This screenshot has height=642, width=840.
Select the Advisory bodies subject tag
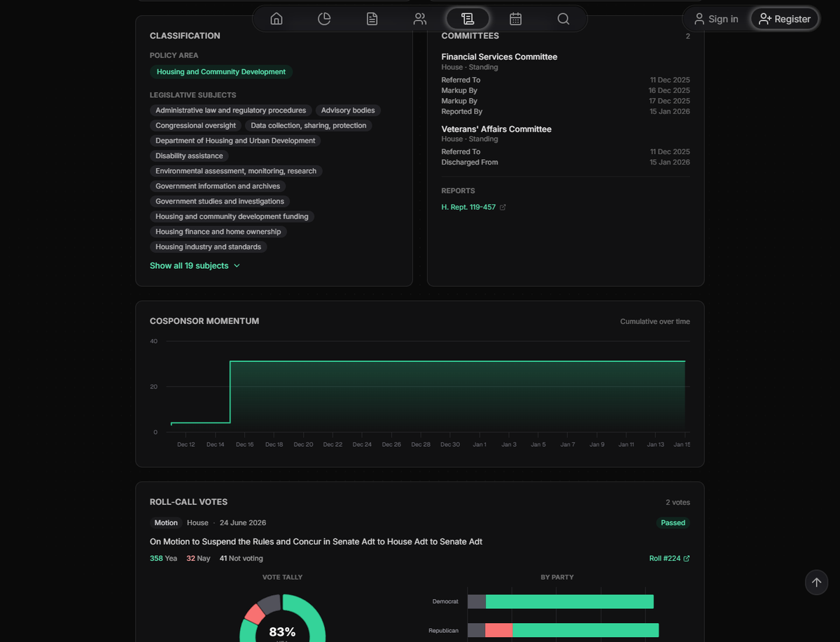(x=348, y=111)
